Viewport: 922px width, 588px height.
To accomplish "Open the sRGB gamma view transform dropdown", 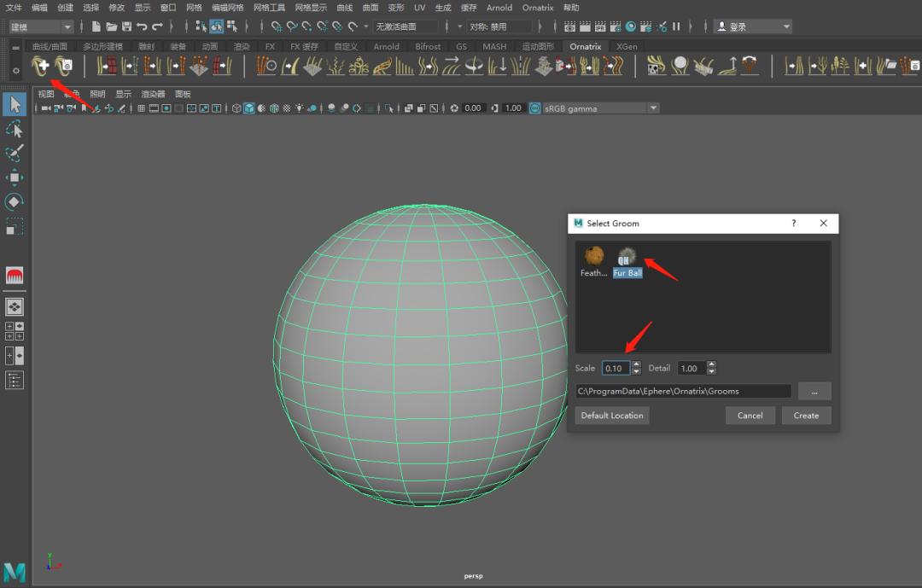I will [653, 108].
